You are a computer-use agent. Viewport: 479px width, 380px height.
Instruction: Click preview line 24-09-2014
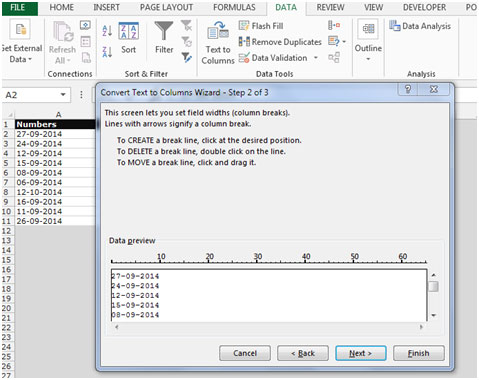135,286
